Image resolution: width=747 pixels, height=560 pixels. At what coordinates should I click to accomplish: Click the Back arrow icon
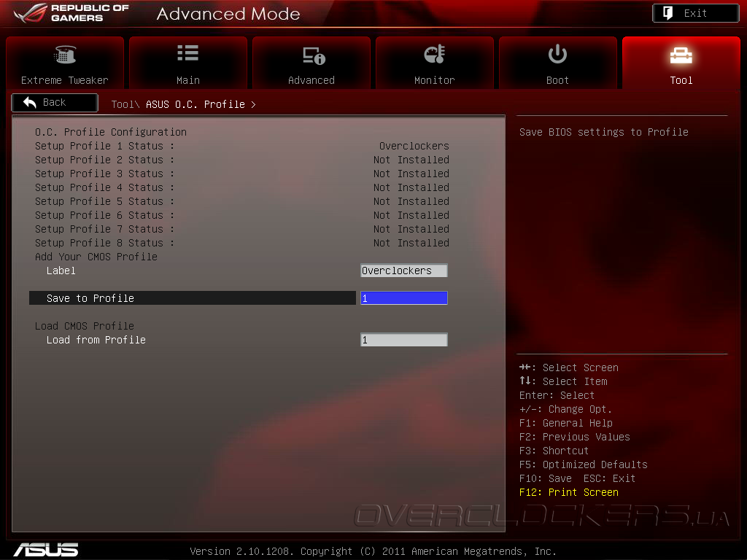tap(30, 102)
